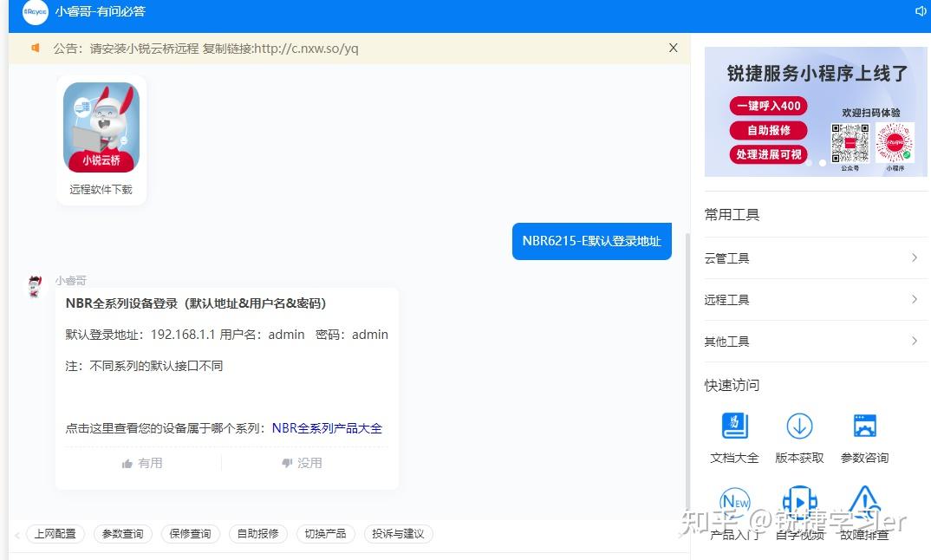Mark the answer as 有用
This screenshot has height=560, width=931.
142,463
